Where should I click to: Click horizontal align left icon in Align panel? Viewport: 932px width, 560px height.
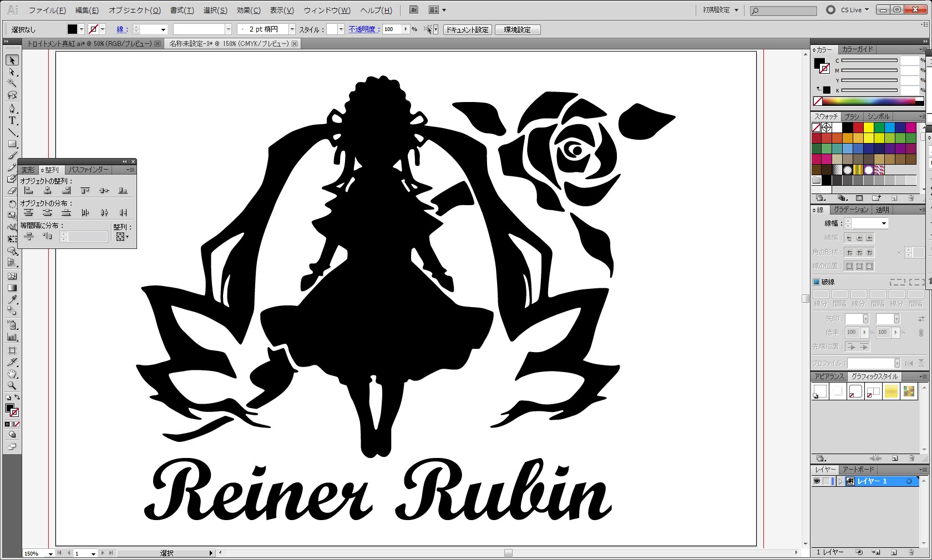tap(29, 191)
